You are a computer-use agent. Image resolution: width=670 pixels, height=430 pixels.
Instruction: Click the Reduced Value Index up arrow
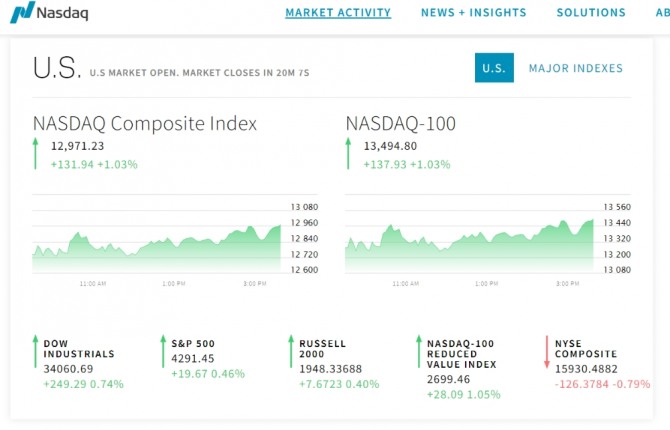point(419,352)
